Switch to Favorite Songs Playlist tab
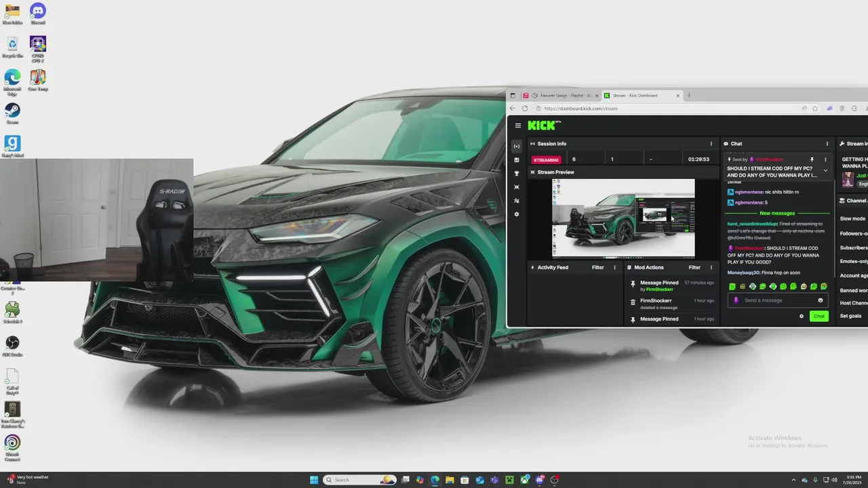Screen dimensions: 868x488 point(561,96)
